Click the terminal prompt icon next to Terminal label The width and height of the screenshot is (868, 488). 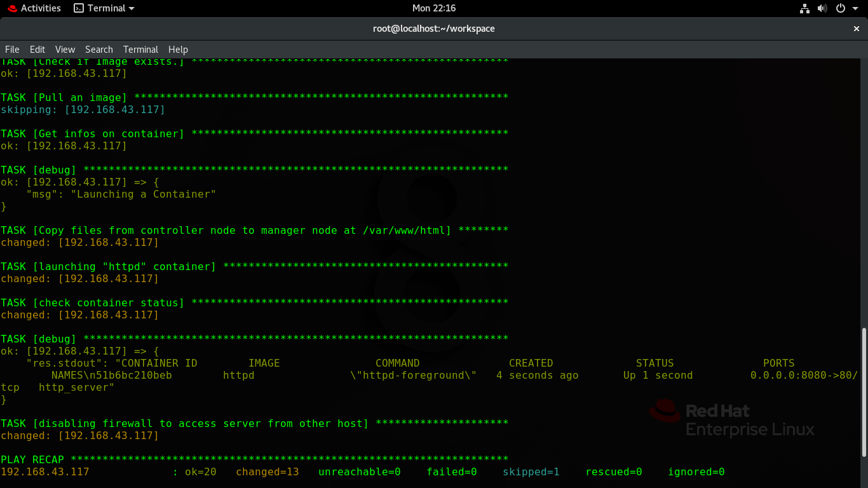(78, 8)
